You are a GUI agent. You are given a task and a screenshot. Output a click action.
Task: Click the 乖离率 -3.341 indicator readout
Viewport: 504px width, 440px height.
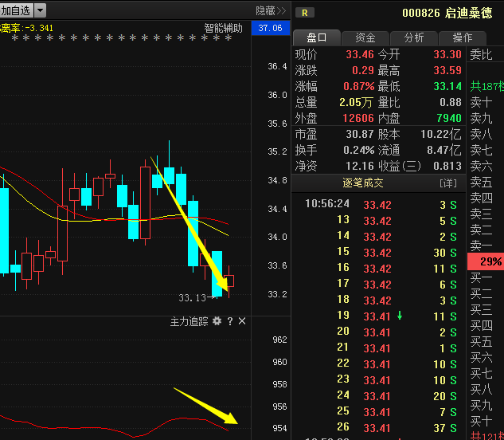26,29
